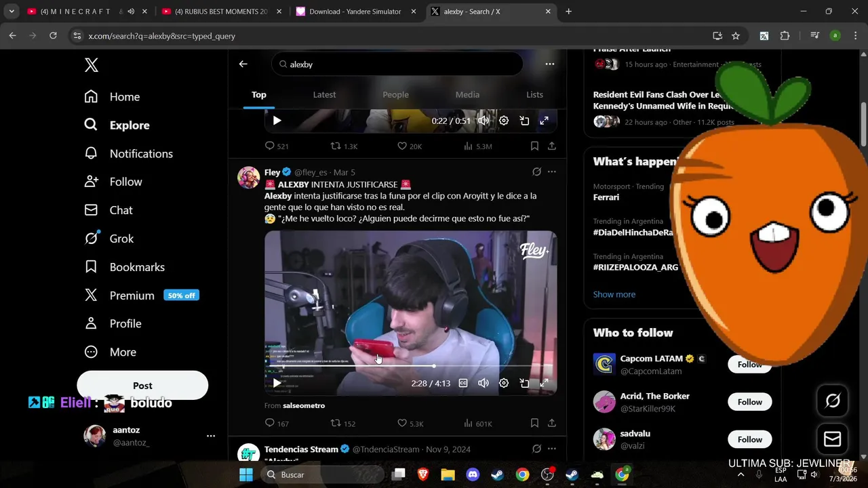
Task: Switch to the Latest tab
Action: pos(324,95)
